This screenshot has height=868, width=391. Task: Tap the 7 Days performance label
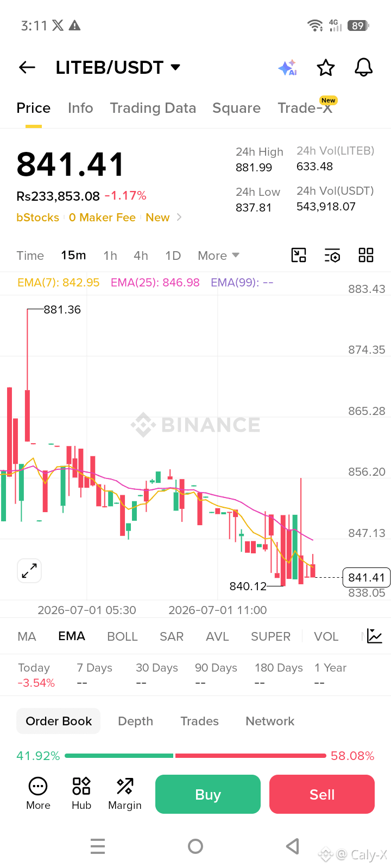point(94,668)
